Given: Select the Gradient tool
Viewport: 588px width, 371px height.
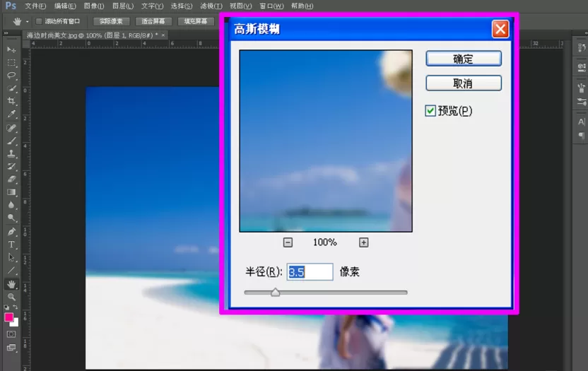Looking at the screenshot, I should pyautogui.click(x=11, y=192).
